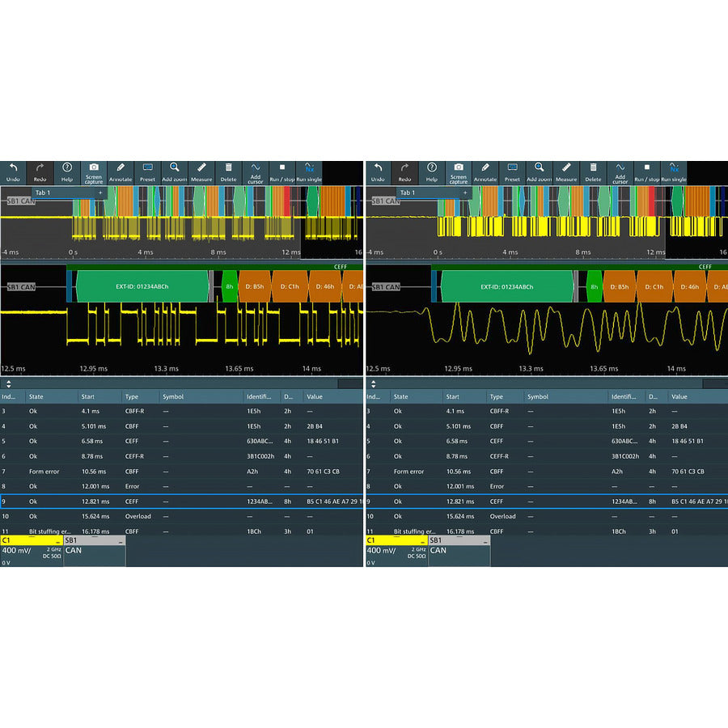The width and height of the screenshot is (728, 728).
Task: Click Run single on the right screen
Action: point(674,173)
